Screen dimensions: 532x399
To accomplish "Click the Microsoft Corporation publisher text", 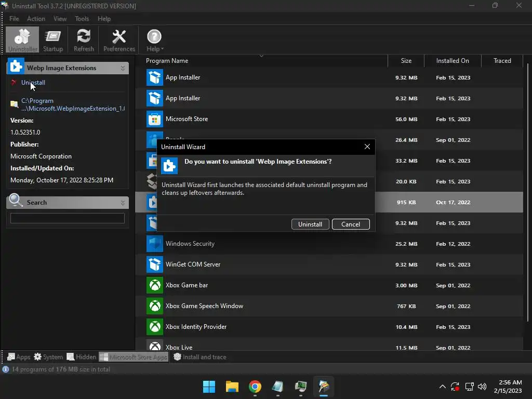I will click(x=41, y=156).
